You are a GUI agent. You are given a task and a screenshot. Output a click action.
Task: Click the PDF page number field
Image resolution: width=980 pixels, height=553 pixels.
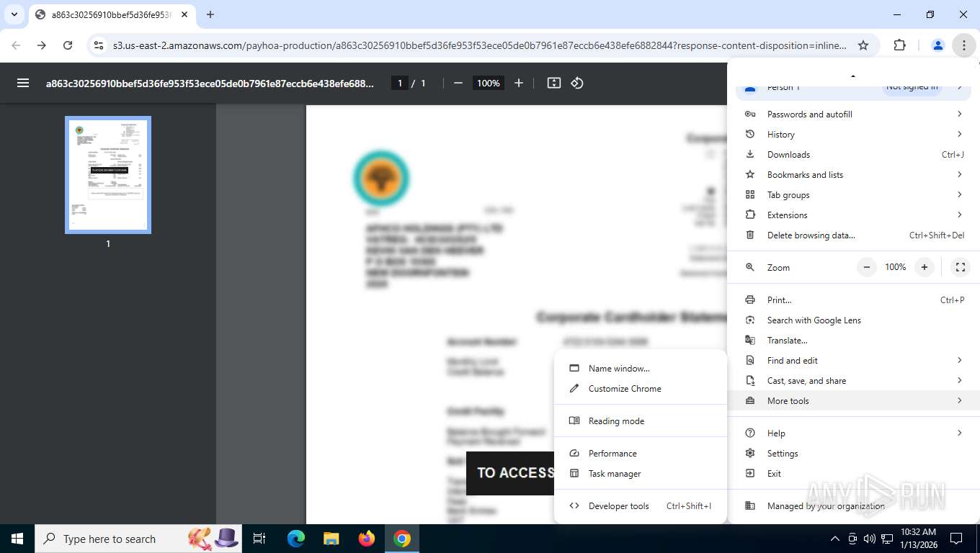coord(400,83)
